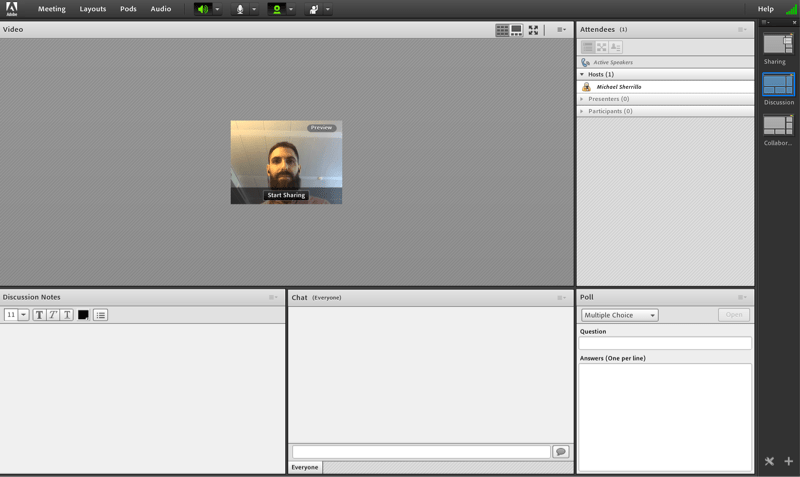This screenshot has height=477, width=800.
Task: Open layout bar options menu
Action: click(765, 22)
